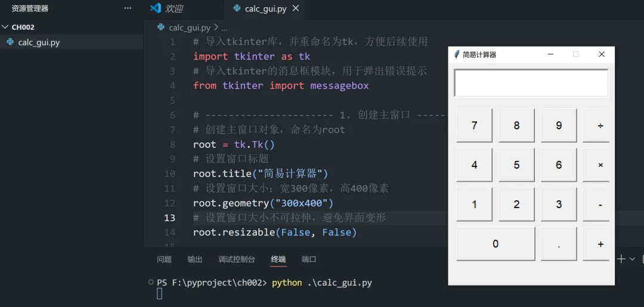The image size is (644, 307).
Task: Close the calc_gui.py editor tab
Action: (295, 8)
